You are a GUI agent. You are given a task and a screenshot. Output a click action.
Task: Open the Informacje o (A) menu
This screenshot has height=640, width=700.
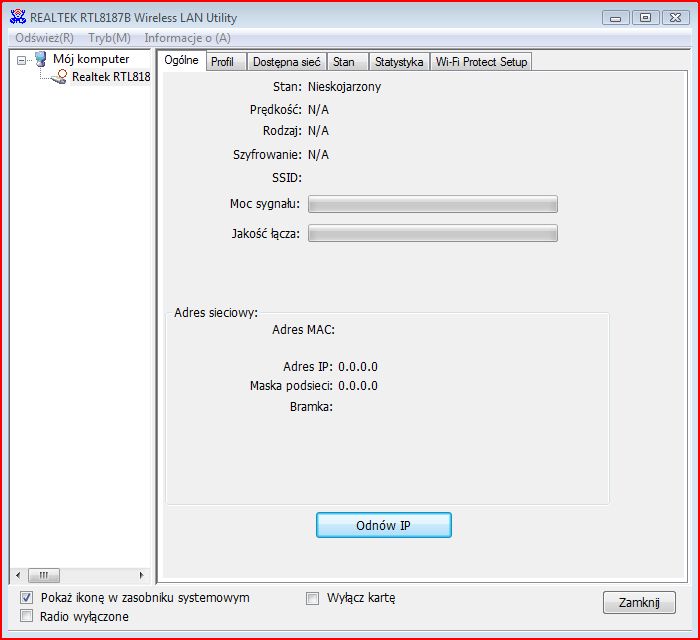[x=188, y=38]
